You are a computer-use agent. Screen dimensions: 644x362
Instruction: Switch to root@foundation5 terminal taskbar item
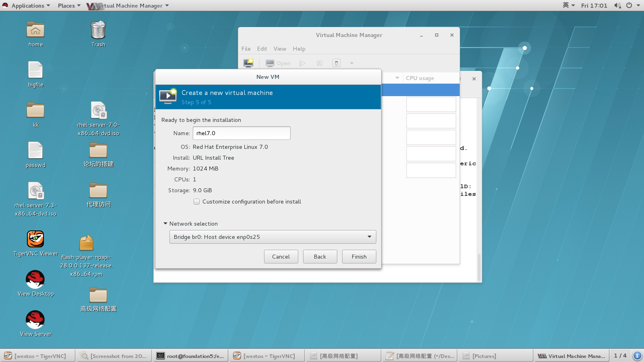[x=191, y=356]
